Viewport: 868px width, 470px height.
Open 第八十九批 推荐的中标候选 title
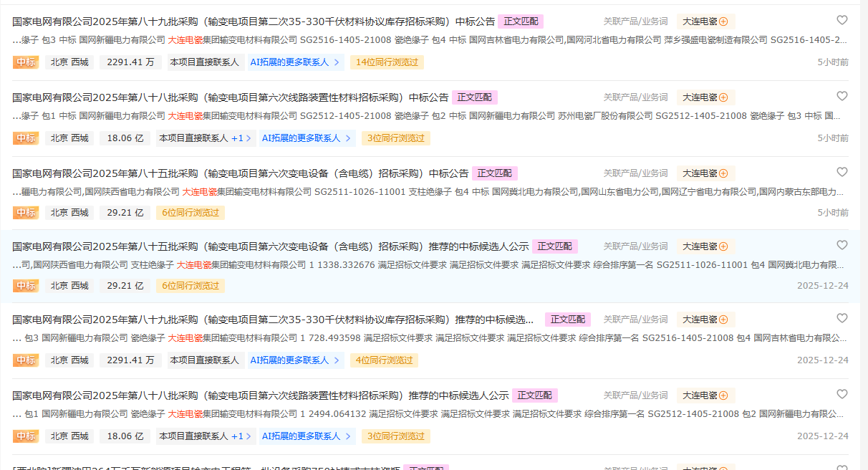pyautogui.click(x=273, y=320)
